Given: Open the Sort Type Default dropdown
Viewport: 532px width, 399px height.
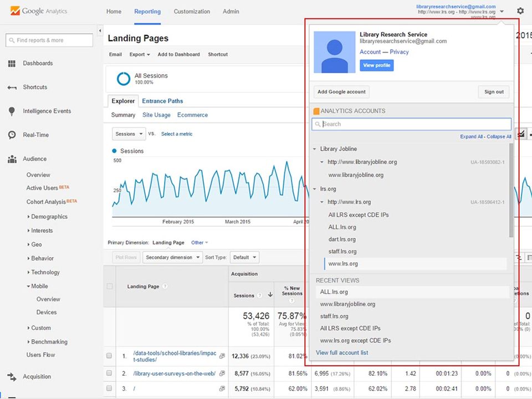Looking at the screenshot, I should click(x=244, y=258).
